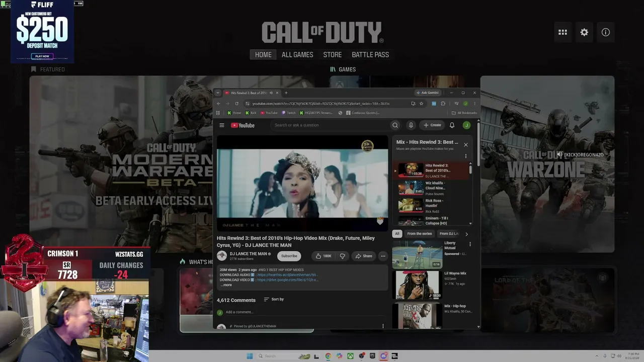Open the Warzone game card
The image size is (644, 362).
[547, 164]
